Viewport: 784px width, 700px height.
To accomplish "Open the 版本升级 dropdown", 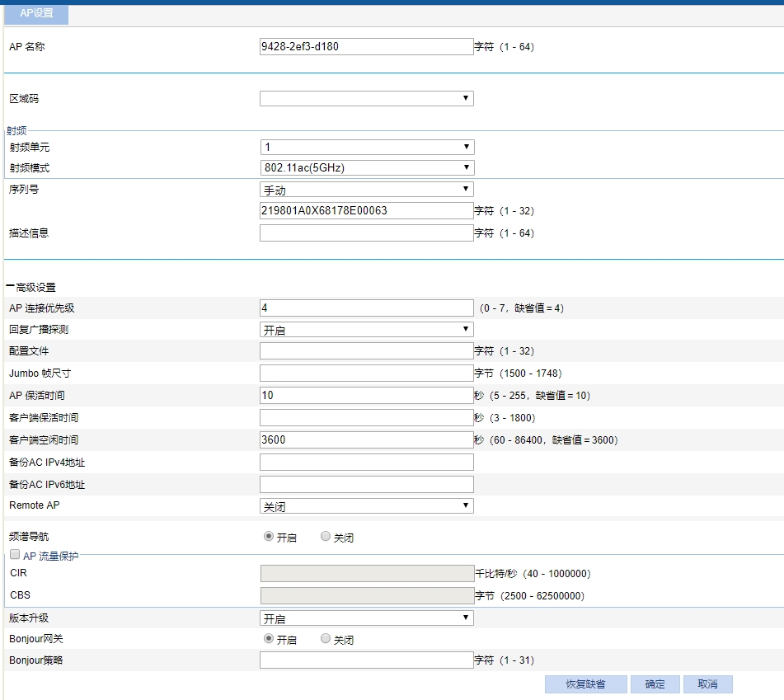I will tap(366, 618).
